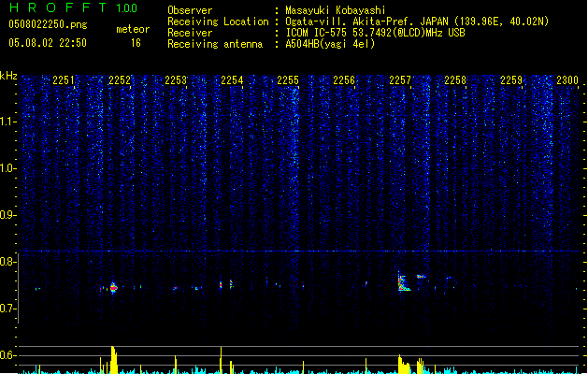Click the ICOM IC-575 receiver text
This screenshot has width=588, height=374.
click(375, 33)
